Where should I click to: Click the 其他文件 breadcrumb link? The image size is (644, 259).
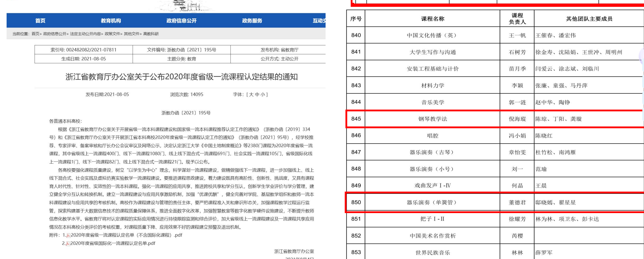(131, 34)
